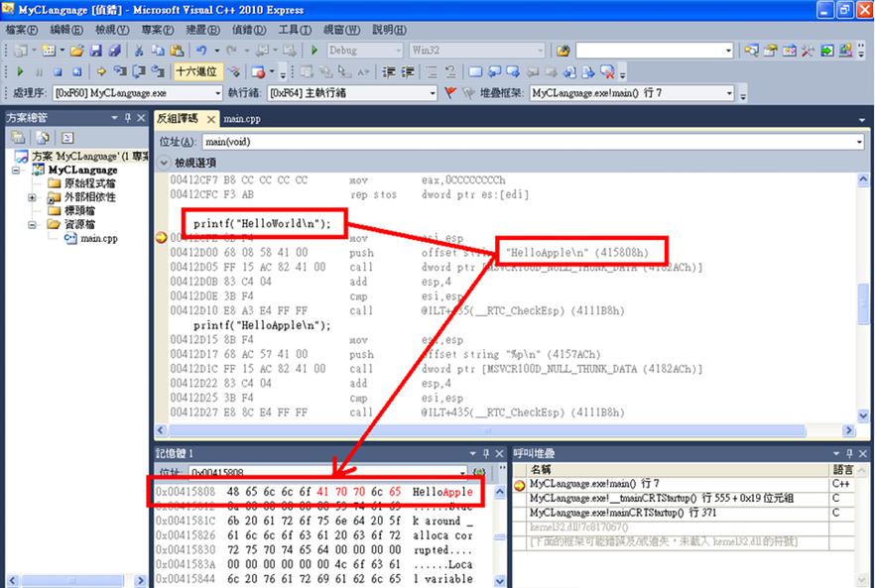Open the memory window address dropdown

click(x=462, y=473)
